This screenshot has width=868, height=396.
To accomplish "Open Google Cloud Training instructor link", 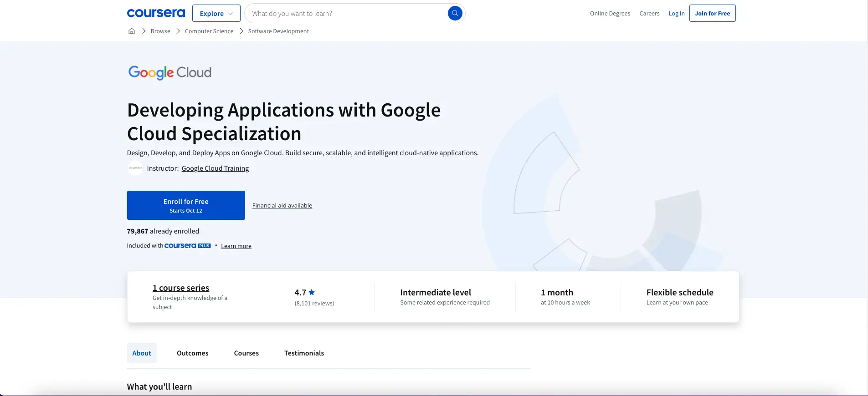I will click(215, 168).
